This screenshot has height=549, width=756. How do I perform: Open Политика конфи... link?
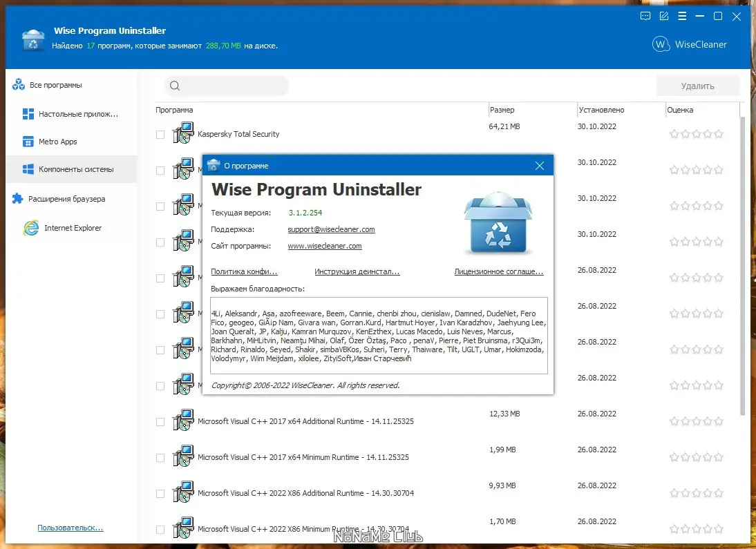tap(244, 271)
